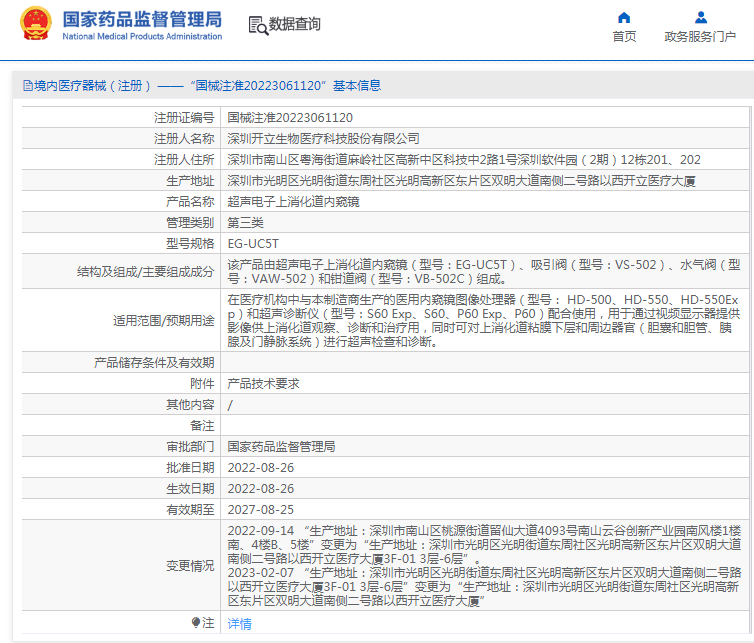754x643 pixels.
Task: Click the 备注 field label
Action: (202, 426)
